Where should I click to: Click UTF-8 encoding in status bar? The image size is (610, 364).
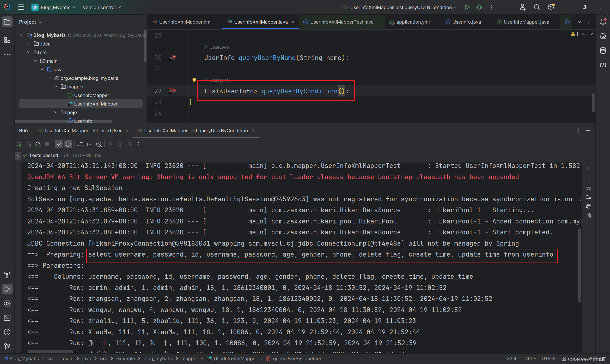(x=549, y=359)
